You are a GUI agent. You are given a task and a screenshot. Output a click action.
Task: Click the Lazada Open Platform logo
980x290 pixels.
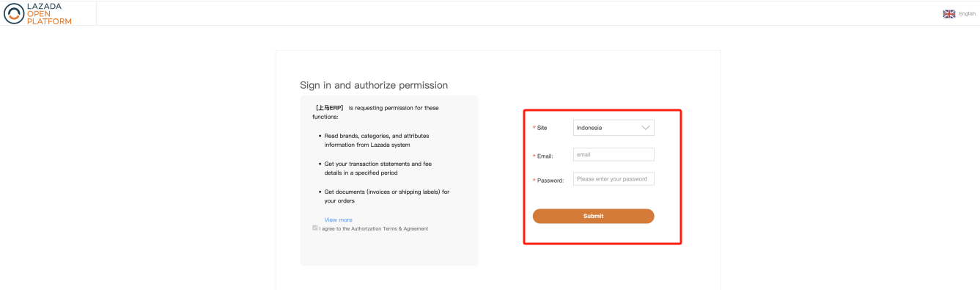[x=38, y=13]
